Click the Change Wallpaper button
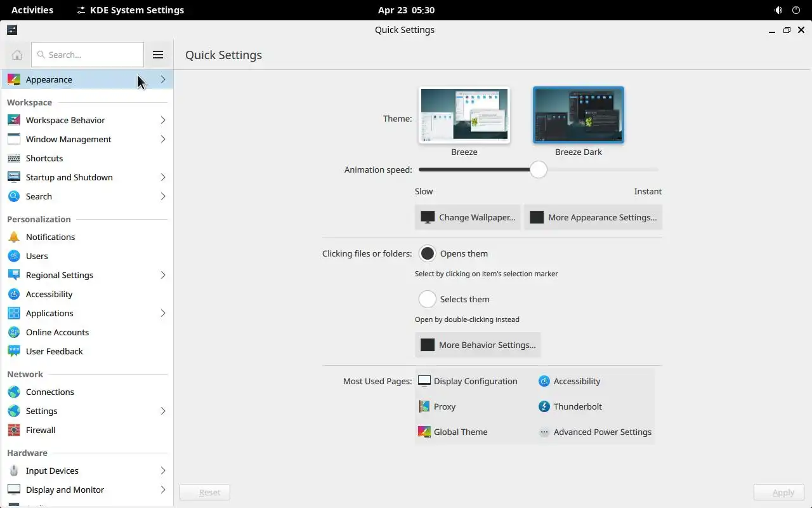The image size is (812, 508). (x=468, y=217)
